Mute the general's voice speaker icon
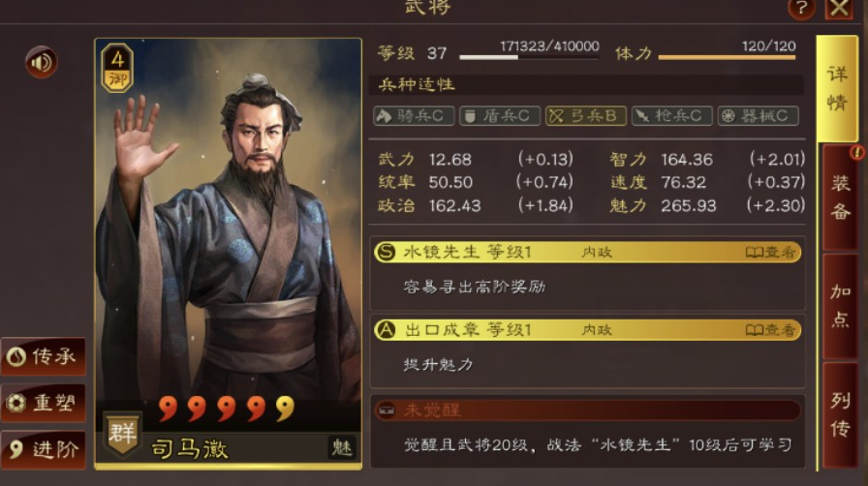 41,62
